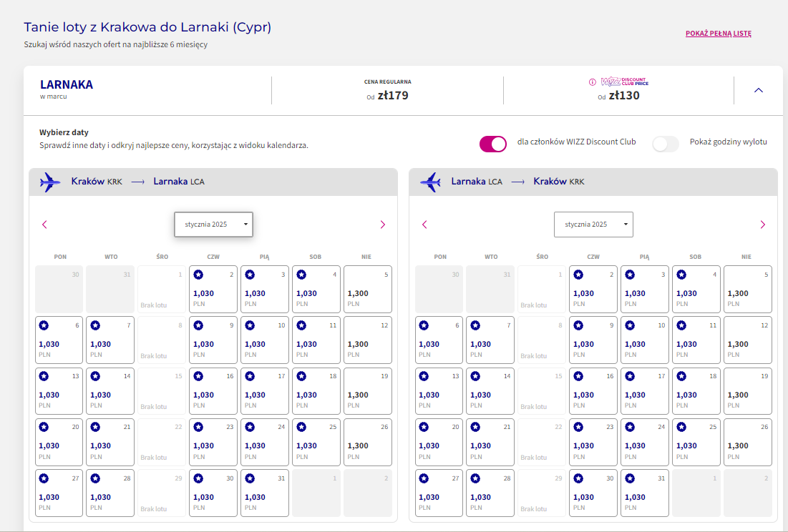Click the LARNAKA destination heading
Viewport: 788px width, 532px height.
click(67, 84)
